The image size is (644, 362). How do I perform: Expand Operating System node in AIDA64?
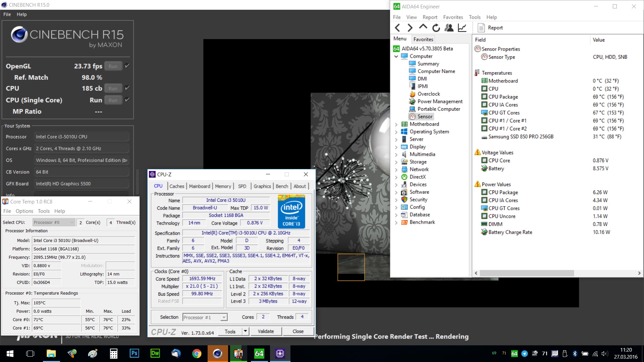pos(396,132)
